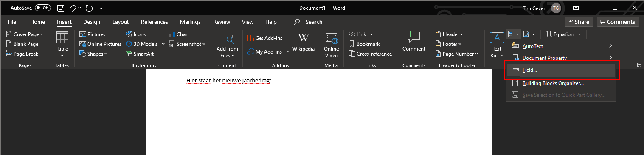This screenshot has width=644, height=155.
Task: Open the Cover Page dropdown
Action: (x=25, y=34)
